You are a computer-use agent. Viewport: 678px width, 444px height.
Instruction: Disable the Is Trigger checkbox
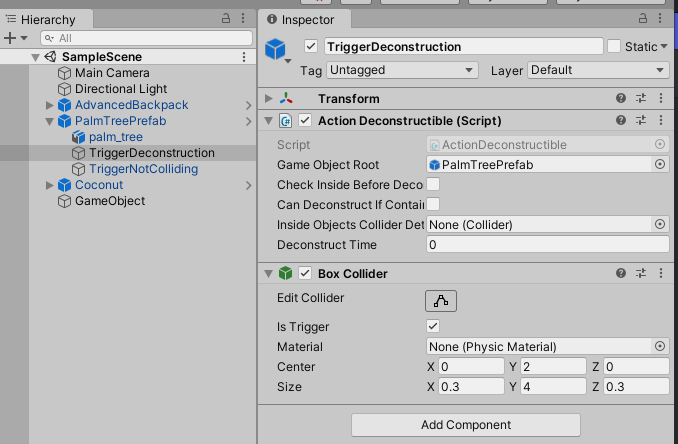click(x=433, y=326)
